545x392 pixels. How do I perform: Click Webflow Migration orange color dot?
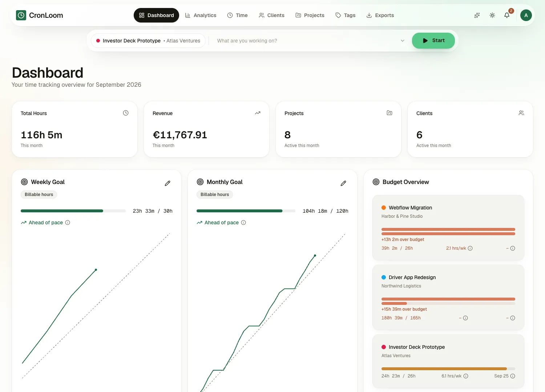coord(384,208)
